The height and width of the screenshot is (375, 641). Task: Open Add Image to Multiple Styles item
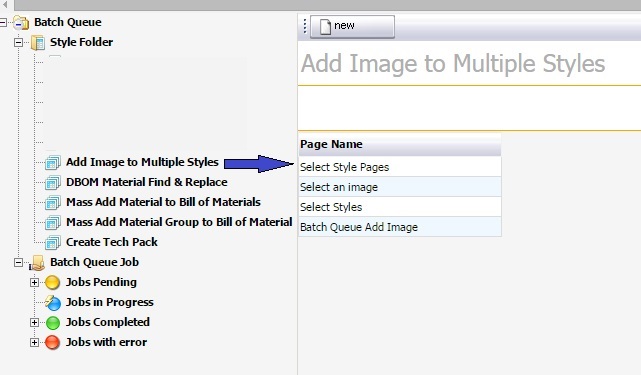(x=142, y=162)
